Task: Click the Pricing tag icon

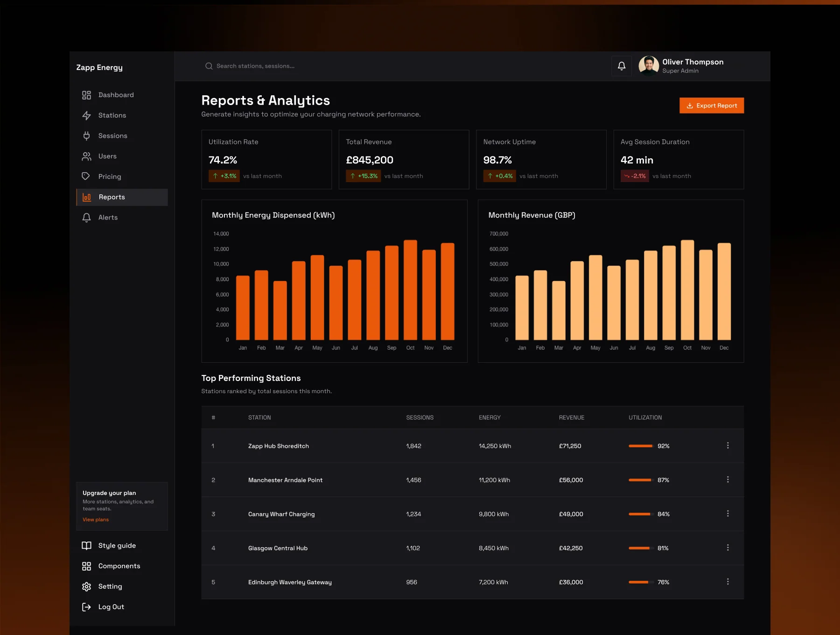Action: coord(86,176)
